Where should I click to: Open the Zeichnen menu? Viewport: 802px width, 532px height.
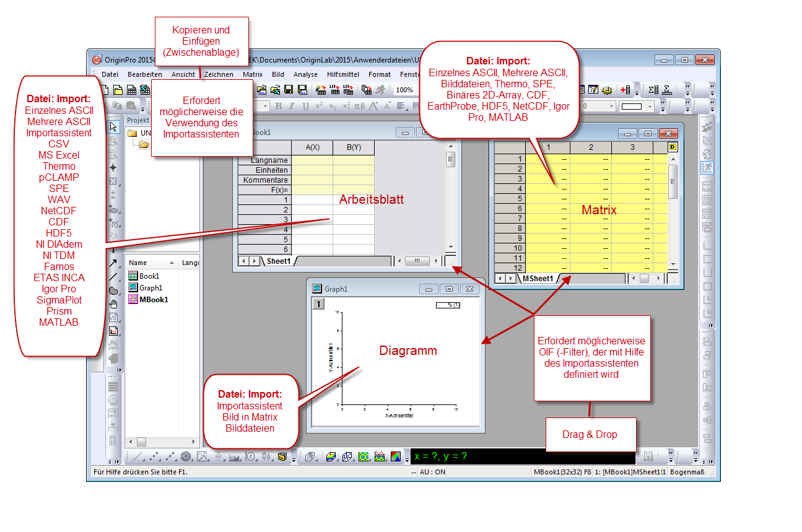(219, 74)
